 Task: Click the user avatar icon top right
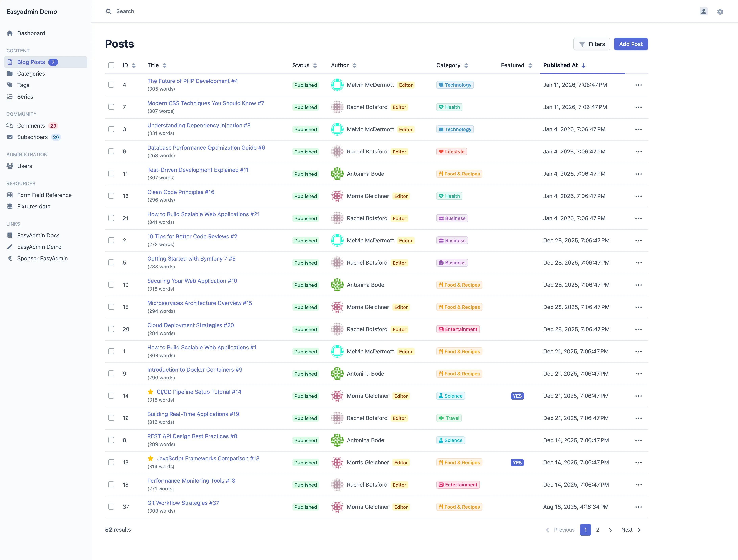703,11
